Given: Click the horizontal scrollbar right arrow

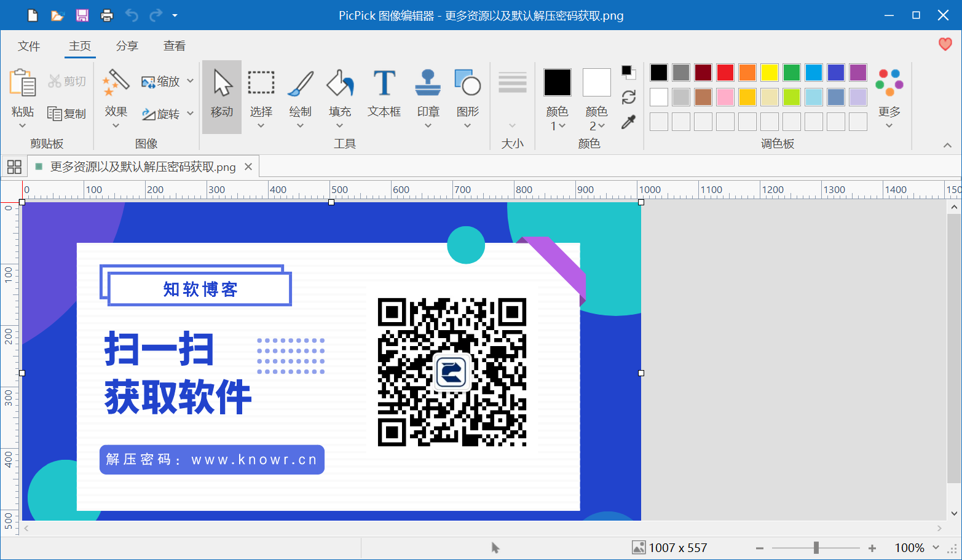Looking at the screenshot, I should [x=939, y=528].
